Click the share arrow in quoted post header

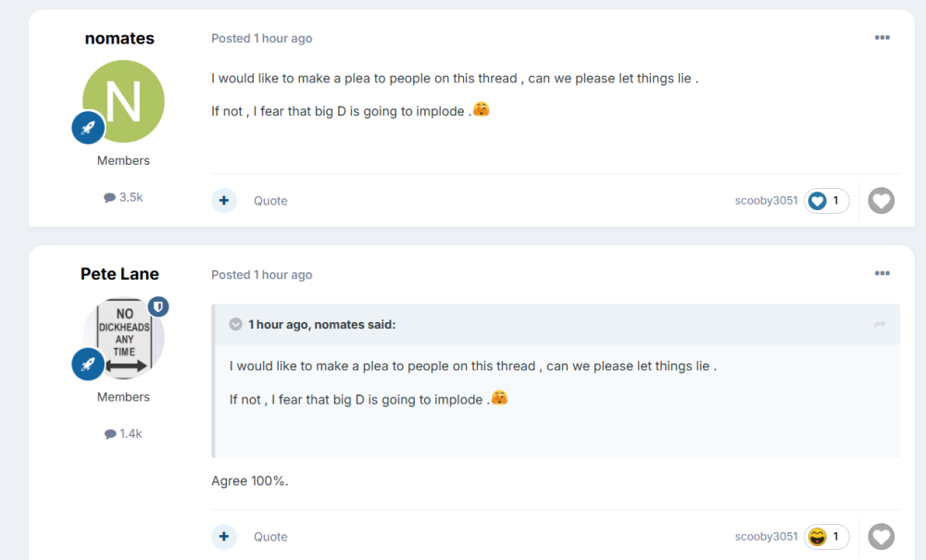coord(880,325)
